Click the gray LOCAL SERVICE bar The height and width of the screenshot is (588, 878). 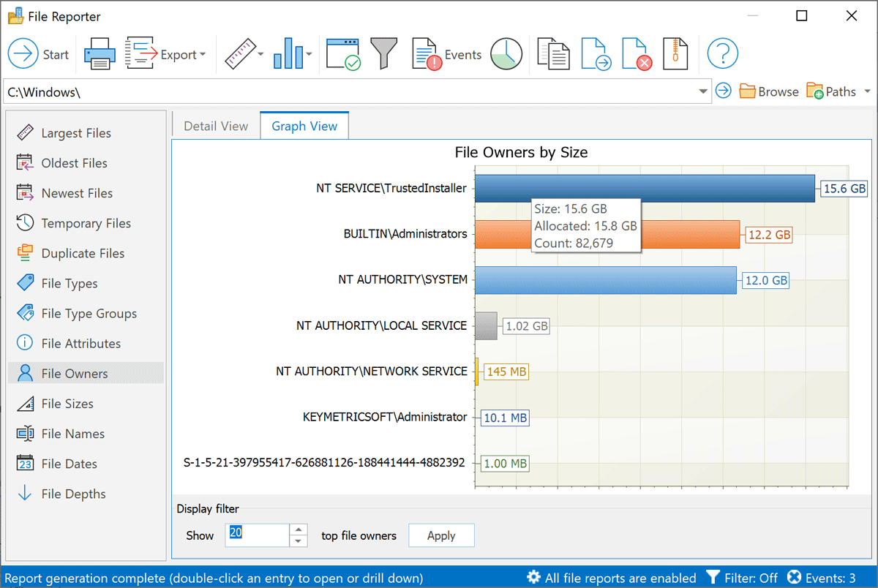pyautogui.click(x=486, y=326)
